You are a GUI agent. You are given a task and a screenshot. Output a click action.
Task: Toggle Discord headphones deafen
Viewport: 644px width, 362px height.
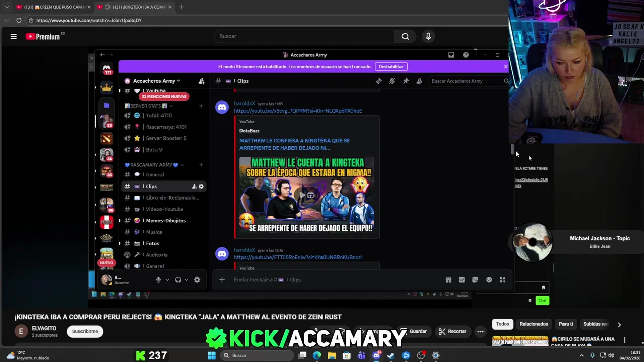[x=178, y=280]
